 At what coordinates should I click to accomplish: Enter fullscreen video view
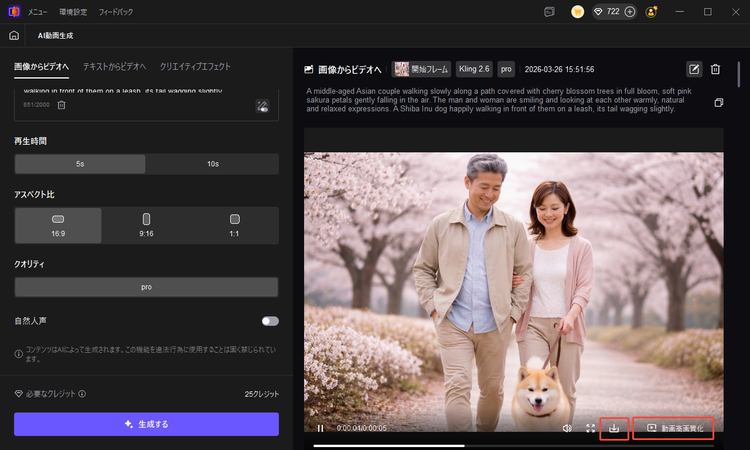tap(591, 428)
